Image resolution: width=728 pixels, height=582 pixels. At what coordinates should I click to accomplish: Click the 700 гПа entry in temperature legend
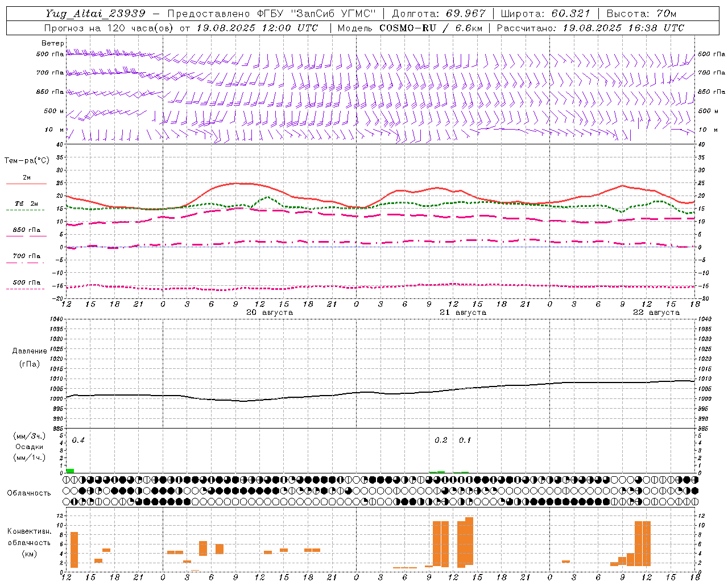tap(26, 256)
